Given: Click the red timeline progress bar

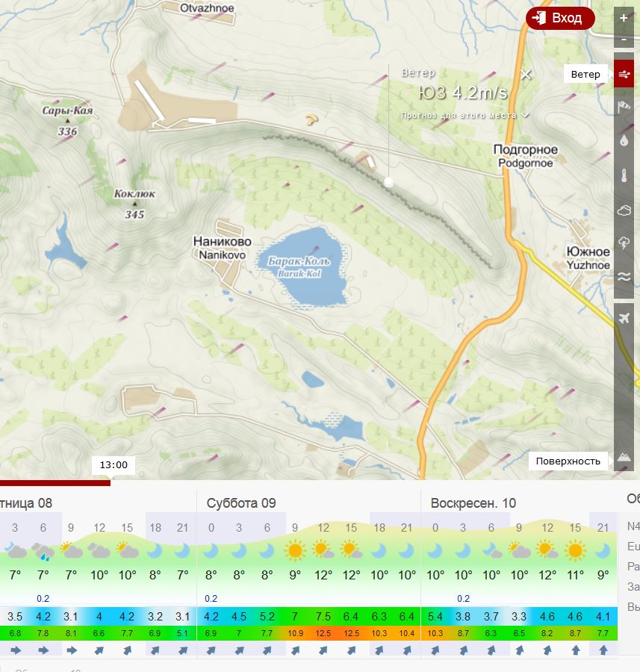Looking at the screenshot, I should tap(55, 483).
